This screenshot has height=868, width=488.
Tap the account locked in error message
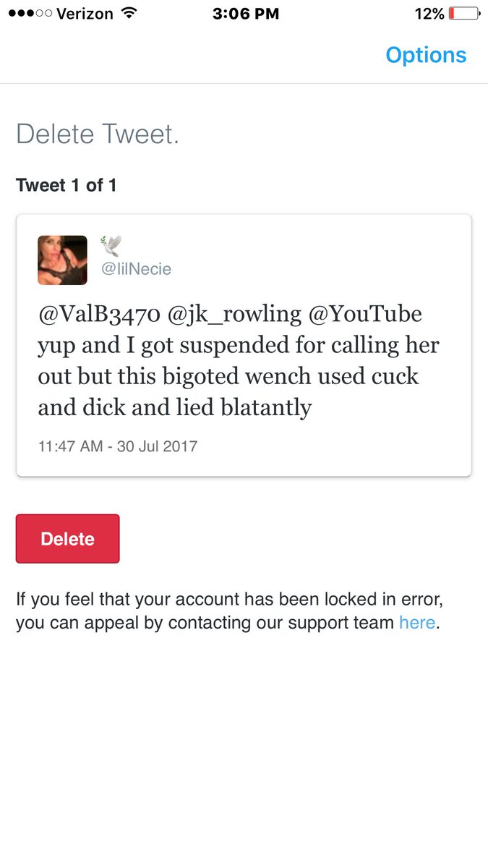coord(229,611)
